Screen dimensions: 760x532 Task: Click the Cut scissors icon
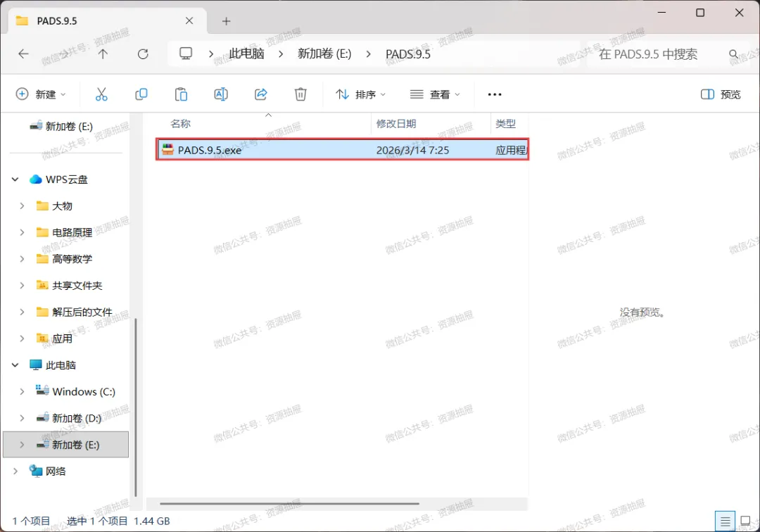click(101, 94)
